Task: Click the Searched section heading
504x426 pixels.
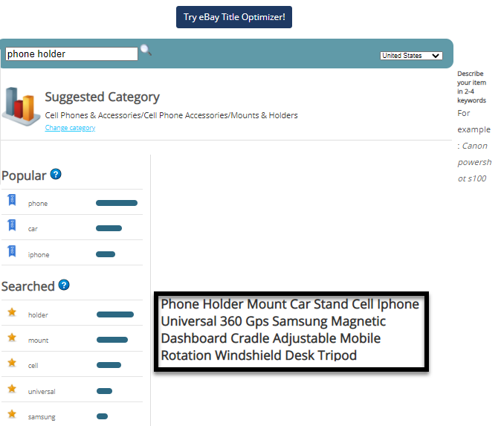Action: [28, 286]
